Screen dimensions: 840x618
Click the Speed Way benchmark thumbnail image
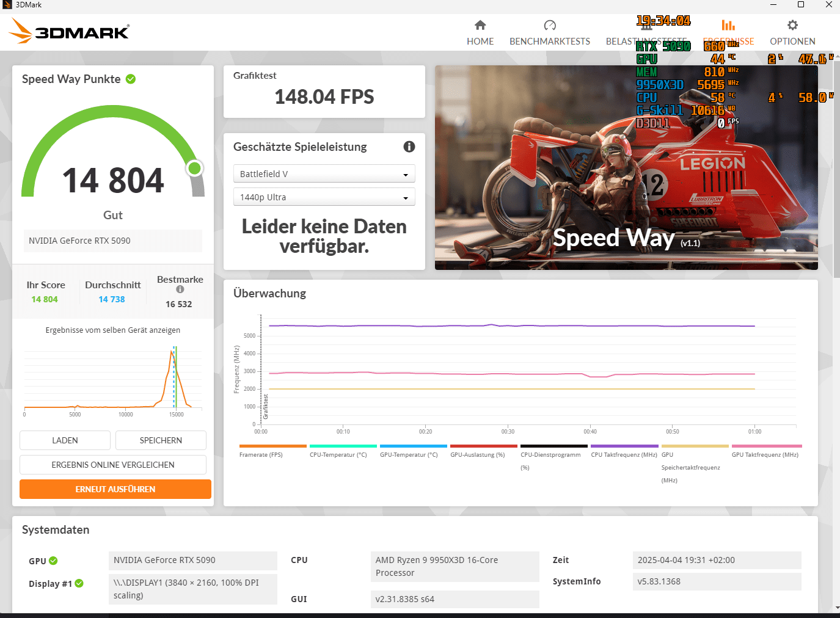click(x=626, y=167)
